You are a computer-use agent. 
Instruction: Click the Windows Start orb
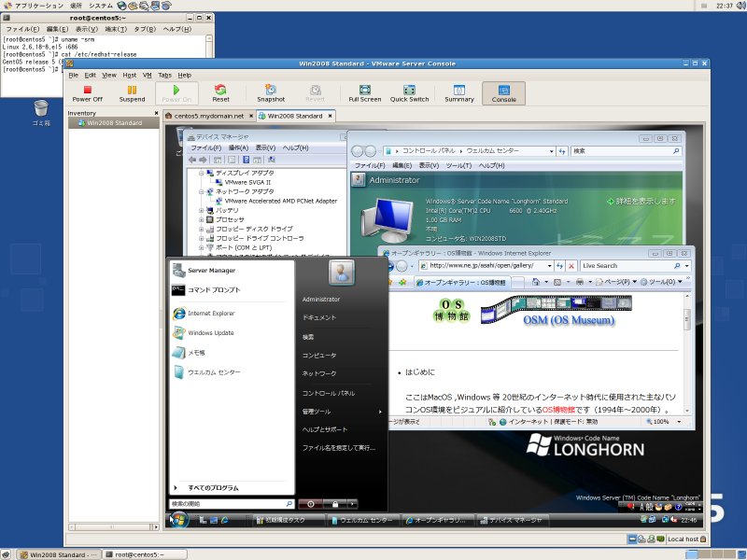click(x=178, y=520)
